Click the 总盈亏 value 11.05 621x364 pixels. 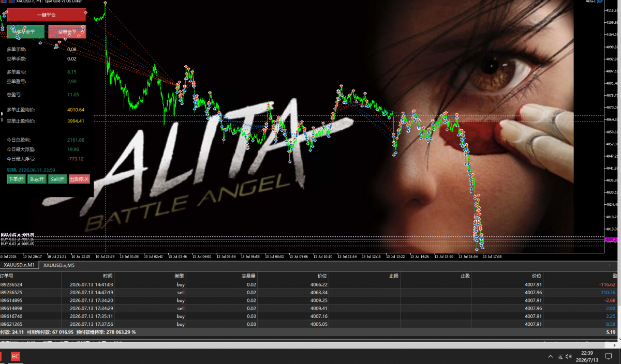[73, 95]
